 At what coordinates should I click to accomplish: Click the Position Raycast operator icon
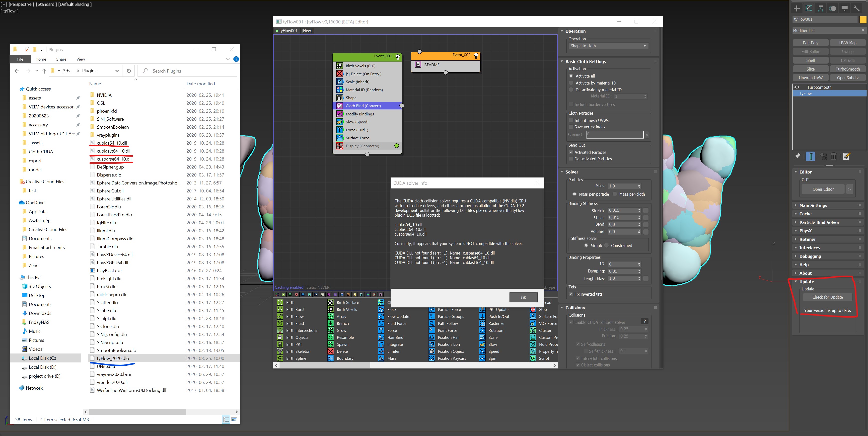pos(432,358)
